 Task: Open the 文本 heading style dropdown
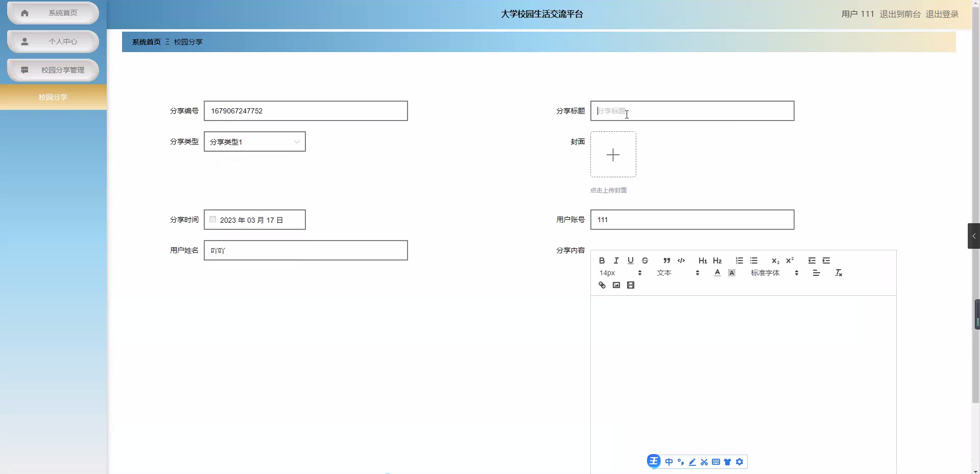pyautogui.click(x=678, y=273)
